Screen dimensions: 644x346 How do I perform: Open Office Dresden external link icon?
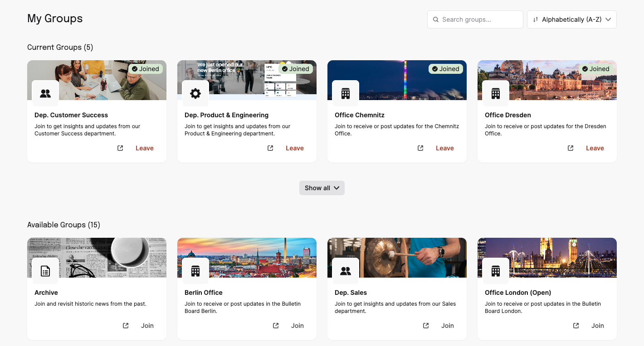click(571, 148)
